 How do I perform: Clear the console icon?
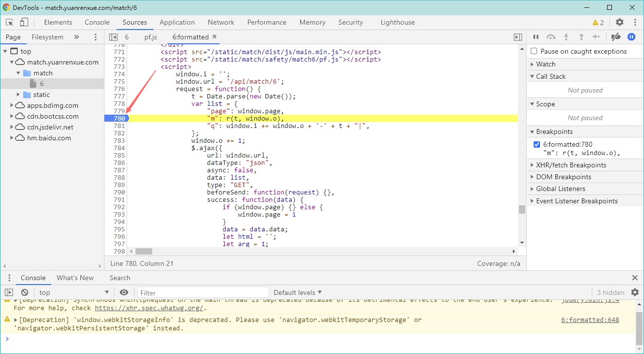pos(25,292)
